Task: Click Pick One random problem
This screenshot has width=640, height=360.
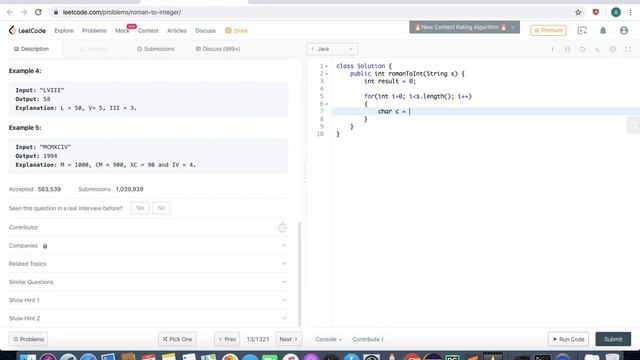Action: (177, 339)
